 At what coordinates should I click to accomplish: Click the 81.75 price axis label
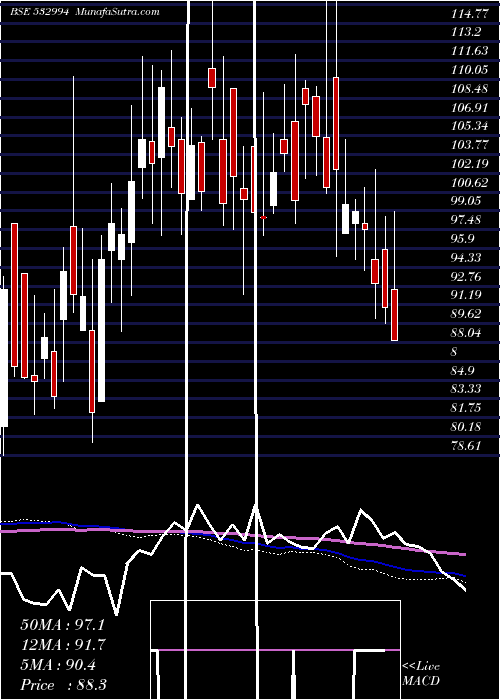[466, 408]
